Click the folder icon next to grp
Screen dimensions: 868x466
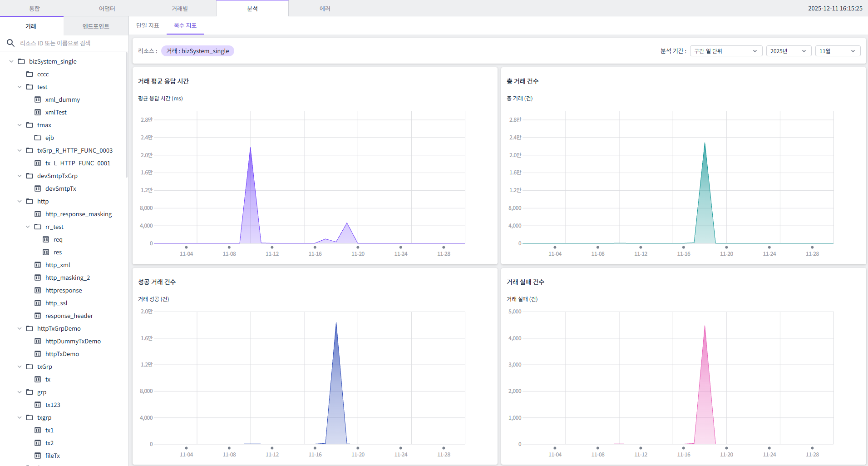[x=29, y=392]
